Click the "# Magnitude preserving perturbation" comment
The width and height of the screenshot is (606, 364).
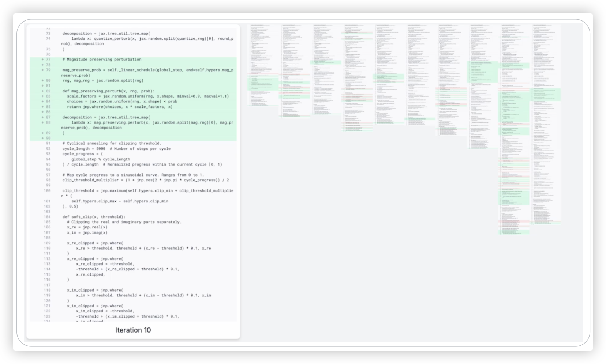pos(102,60)
